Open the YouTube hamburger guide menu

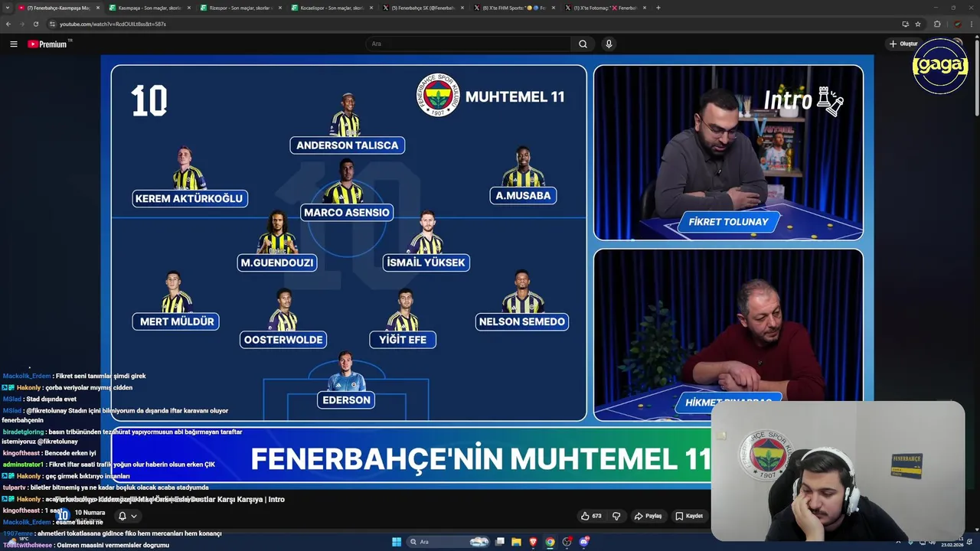point(13,44)
